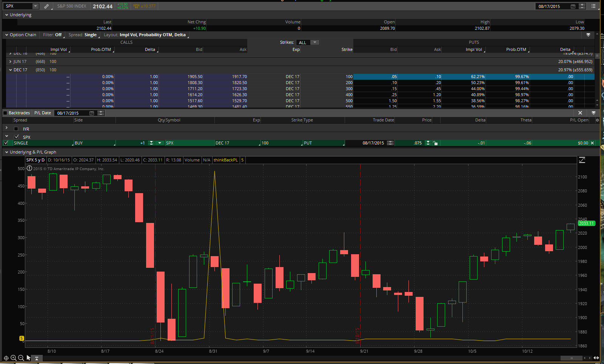The width and height of the screenshot is (604, 364).
Task: Adjust the .075 price stepper
Action: [428, 143]
